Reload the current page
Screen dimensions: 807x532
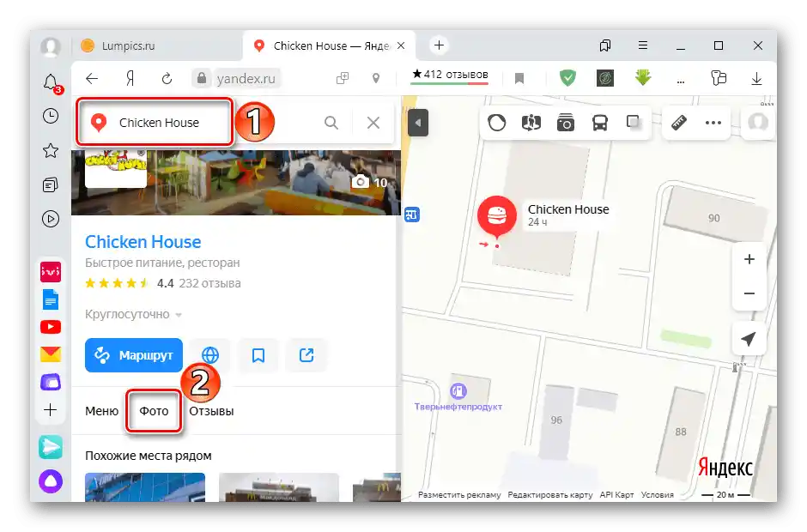point(167,79)
